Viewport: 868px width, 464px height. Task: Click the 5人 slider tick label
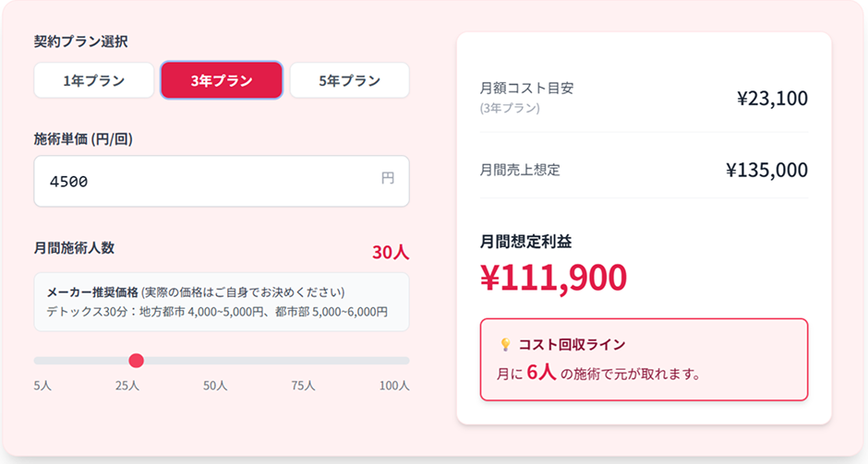click(42, 386)
